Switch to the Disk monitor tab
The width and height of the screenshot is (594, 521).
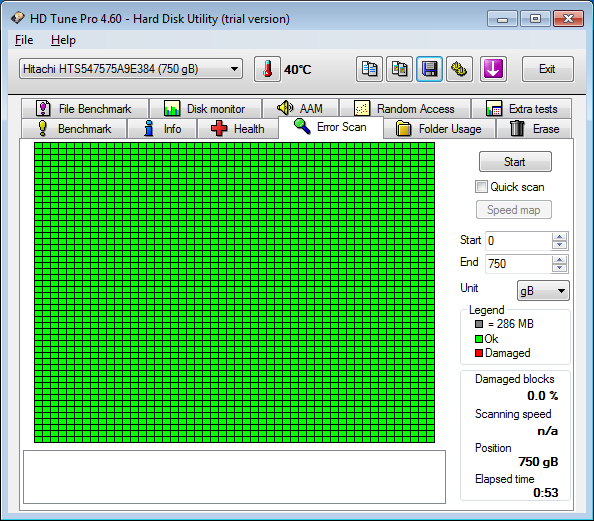pos(206,109)
